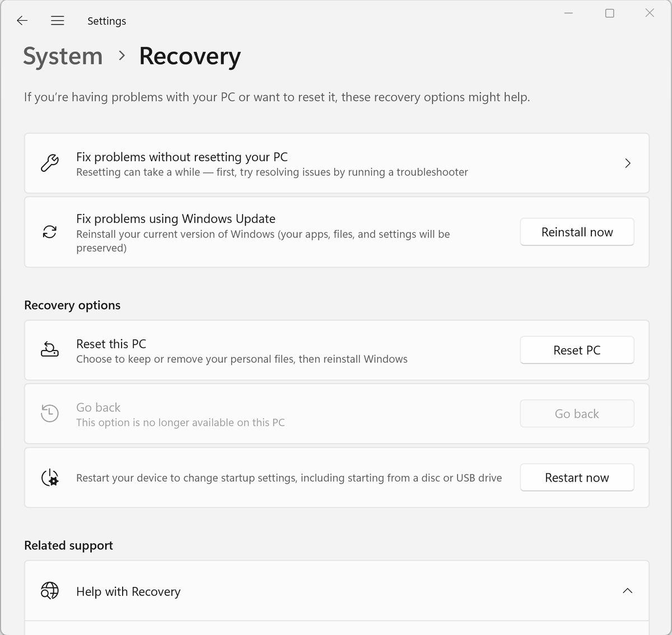This screenshot has height=635, width=672.
Task: Click the Go back history clock icon
Action: click(49, 413)
